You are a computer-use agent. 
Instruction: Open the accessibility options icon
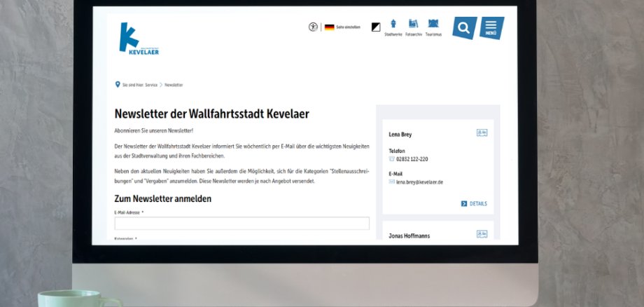[x=313, y=27]
